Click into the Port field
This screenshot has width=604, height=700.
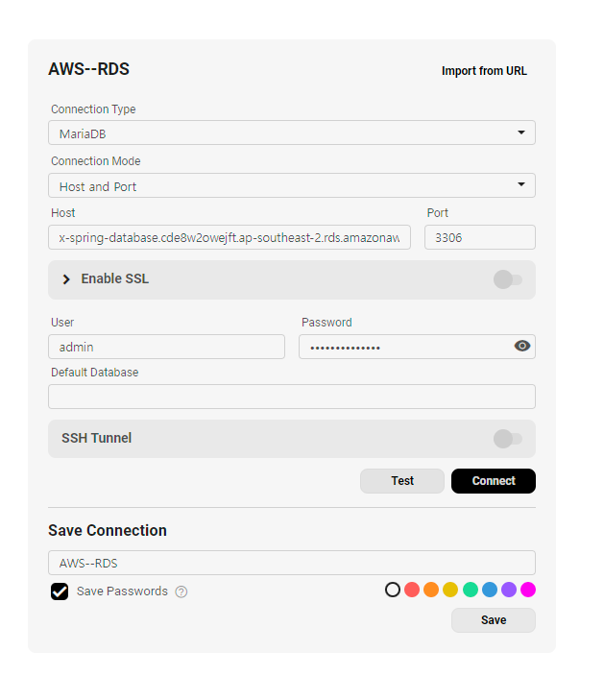(x=480, y=237)
